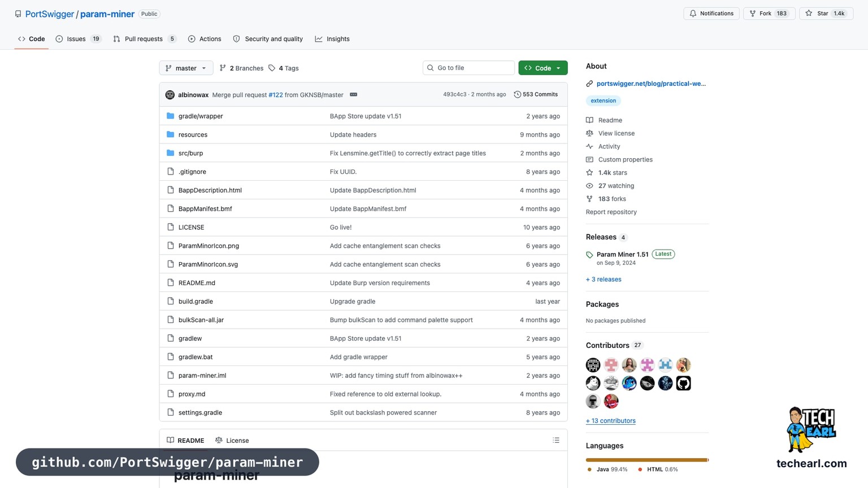Expand the master branch dropdown
Viewport: 868px width, 488px height.
[186, 68]
